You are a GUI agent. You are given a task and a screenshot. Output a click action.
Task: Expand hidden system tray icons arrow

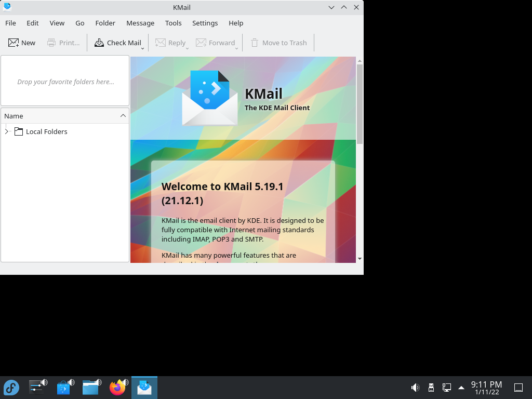[x=461, y=388]
